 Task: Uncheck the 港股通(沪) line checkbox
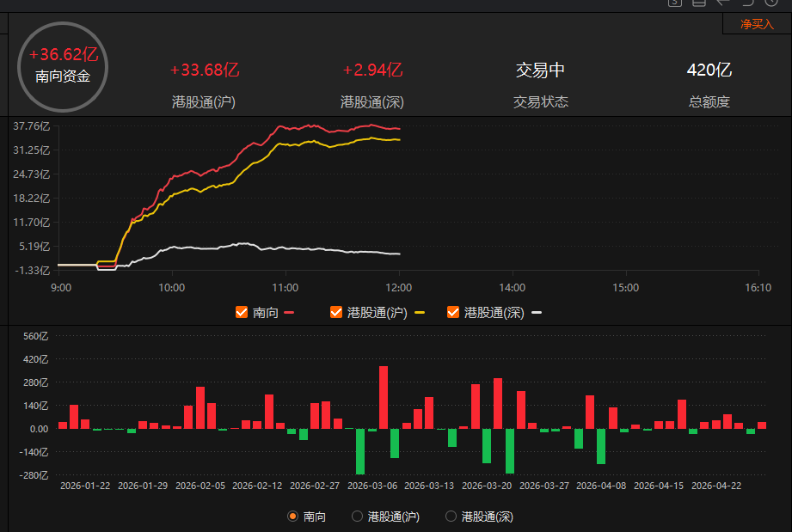click(336, 313)
